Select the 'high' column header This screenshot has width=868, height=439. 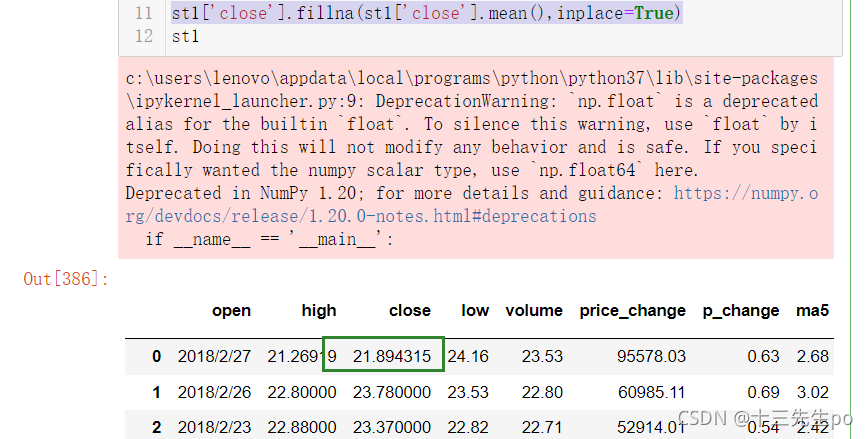(319, 311)
